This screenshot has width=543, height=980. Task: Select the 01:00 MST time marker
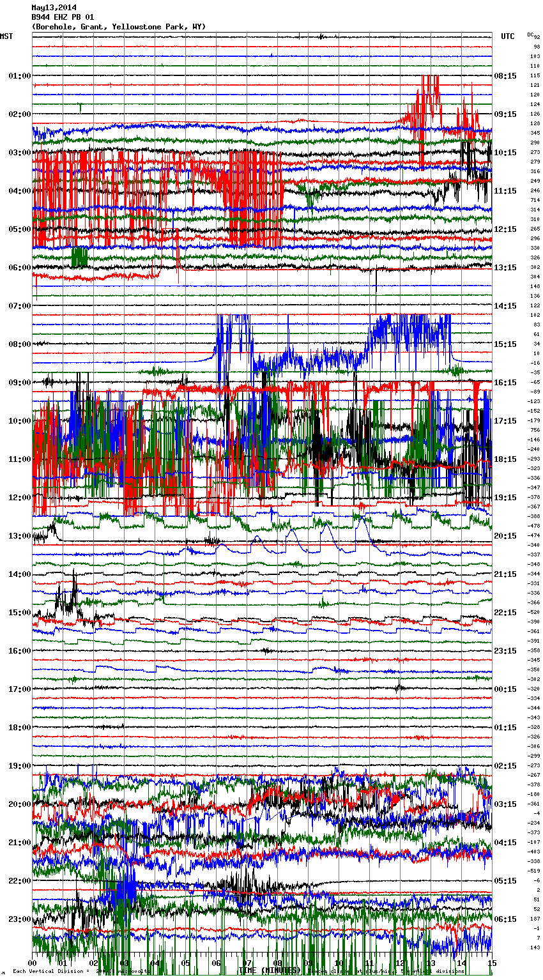(20, 76)
